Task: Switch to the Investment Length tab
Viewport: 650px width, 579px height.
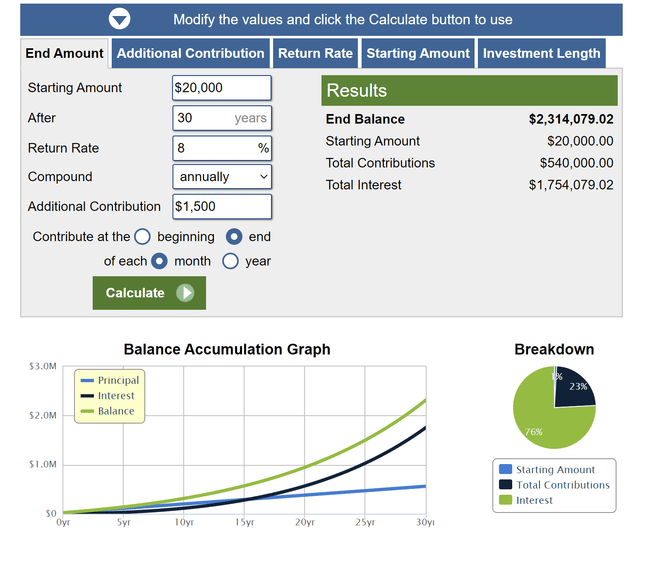Action: point(542,54)
